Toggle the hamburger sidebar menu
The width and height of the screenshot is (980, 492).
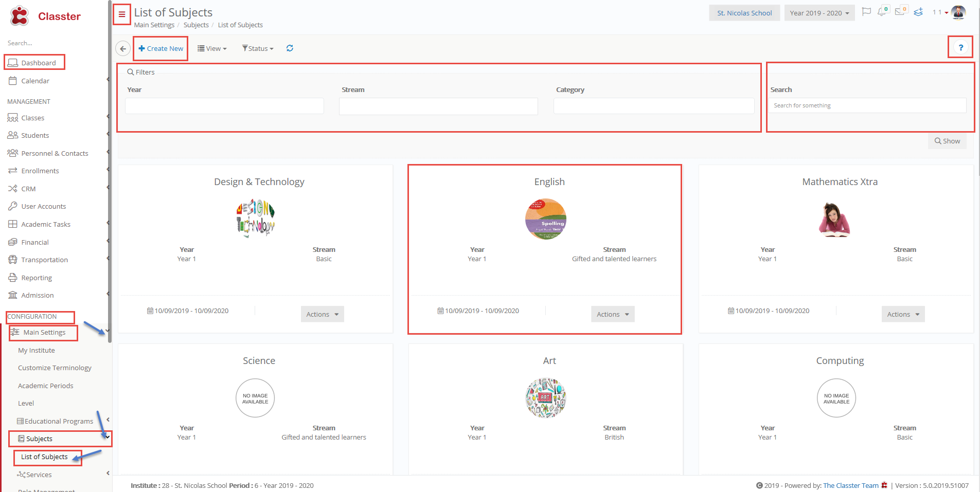(x=122, y=14)
